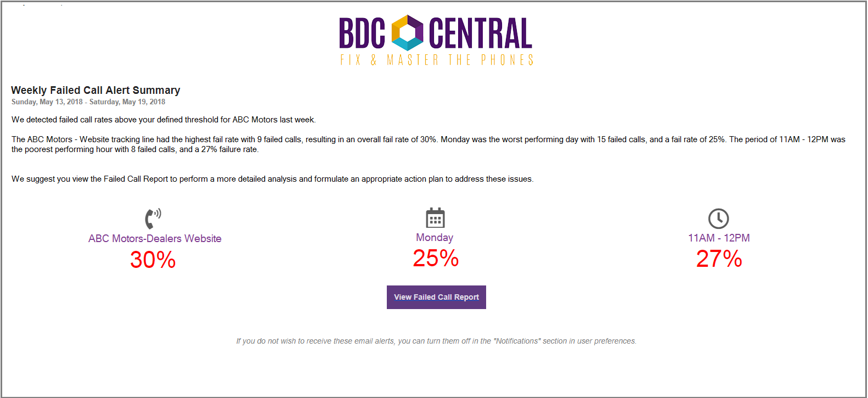Click the 25% fail rate figure
The height and width of the screenshot is (398, 868).
(436, 258)
